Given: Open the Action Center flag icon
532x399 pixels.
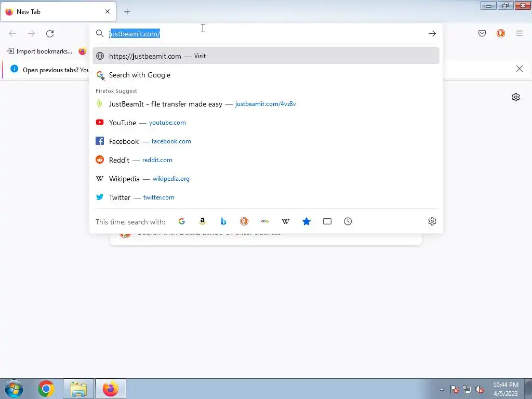Looking at the screenshot, I should (x=455, y=389).
